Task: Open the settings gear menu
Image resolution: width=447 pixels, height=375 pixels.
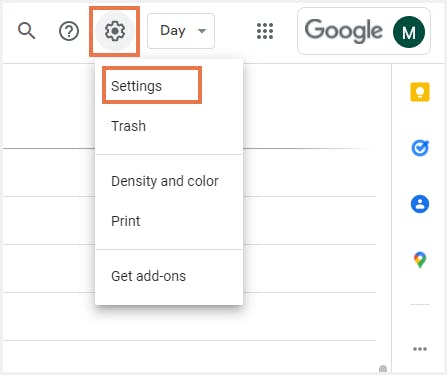Action: tap(115, 31)
